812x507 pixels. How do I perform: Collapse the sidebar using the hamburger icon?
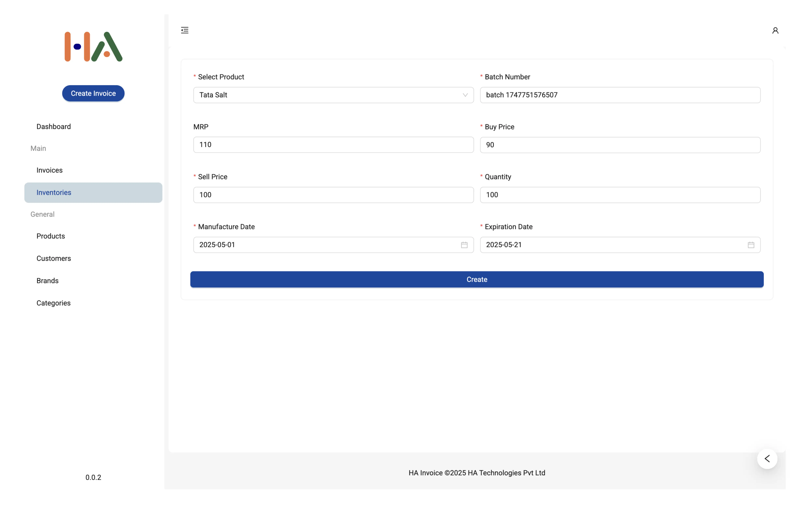tap(184, 30)
